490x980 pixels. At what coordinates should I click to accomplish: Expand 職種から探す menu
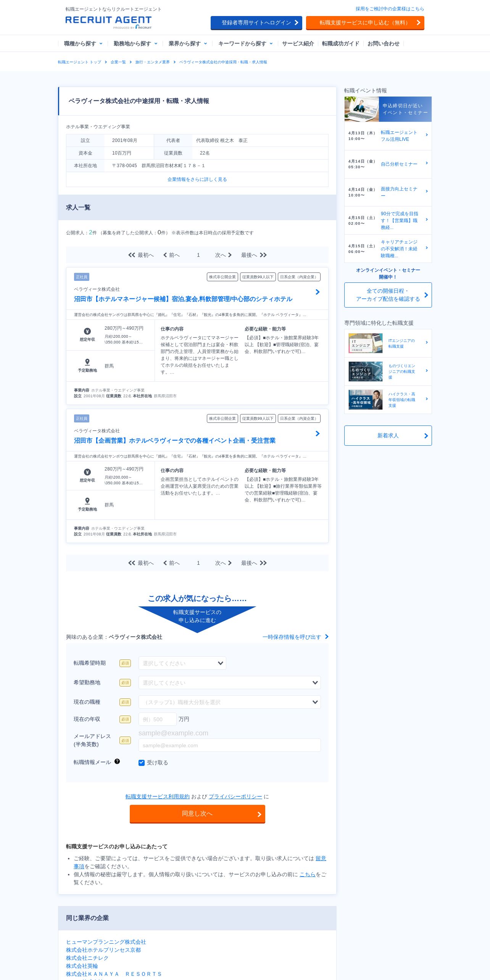coord(83,44)
